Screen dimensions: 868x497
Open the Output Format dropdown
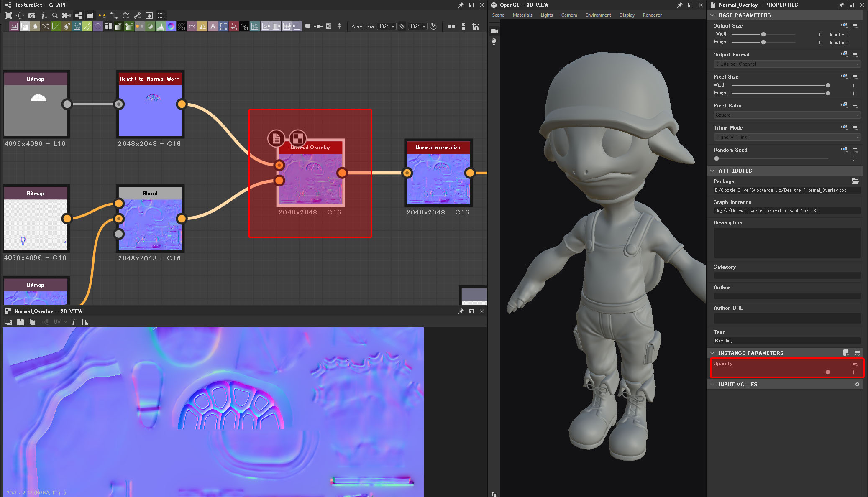click(x=787, y=64)
